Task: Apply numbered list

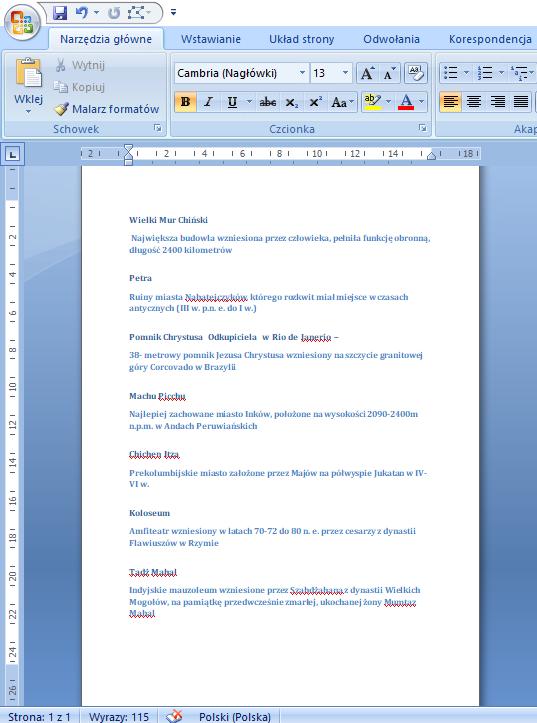Action: coord(485,73)
